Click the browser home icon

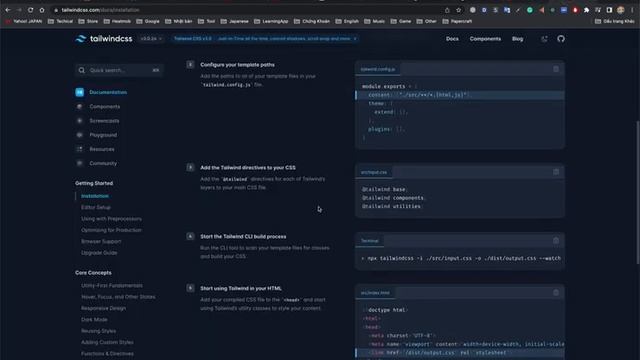pyautogui.click(x=42, y=9)
